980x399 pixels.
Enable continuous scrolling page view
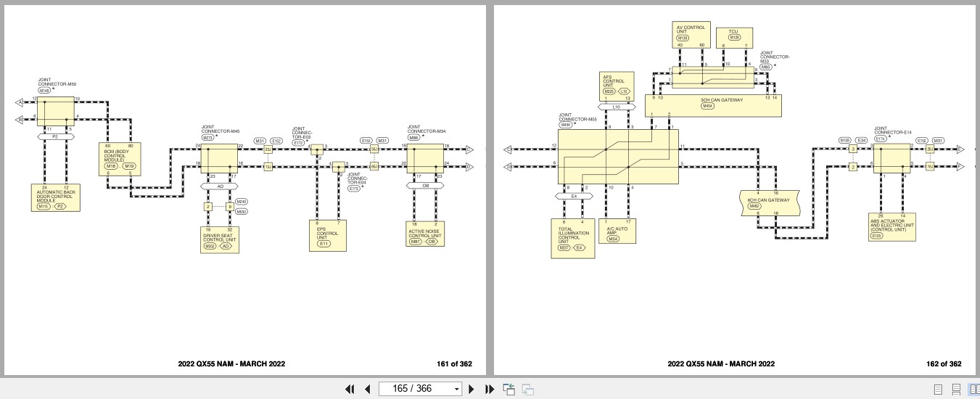pos(956,389)
